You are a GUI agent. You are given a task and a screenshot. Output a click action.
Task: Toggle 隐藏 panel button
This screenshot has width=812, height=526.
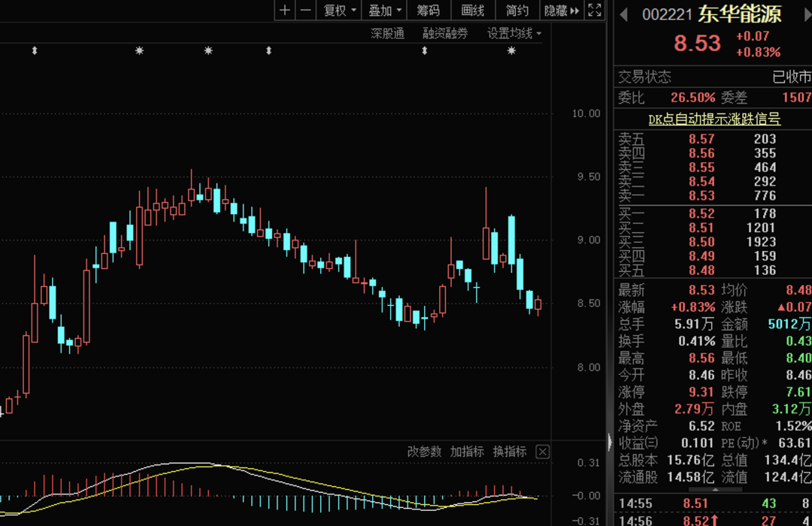[x=562, y=11]
